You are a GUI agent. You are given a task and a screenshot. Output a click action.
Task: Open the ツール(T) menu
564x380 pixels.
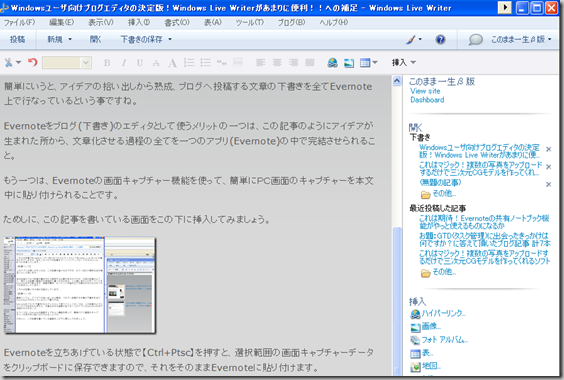pyautogui.click(x=250, y=22)
